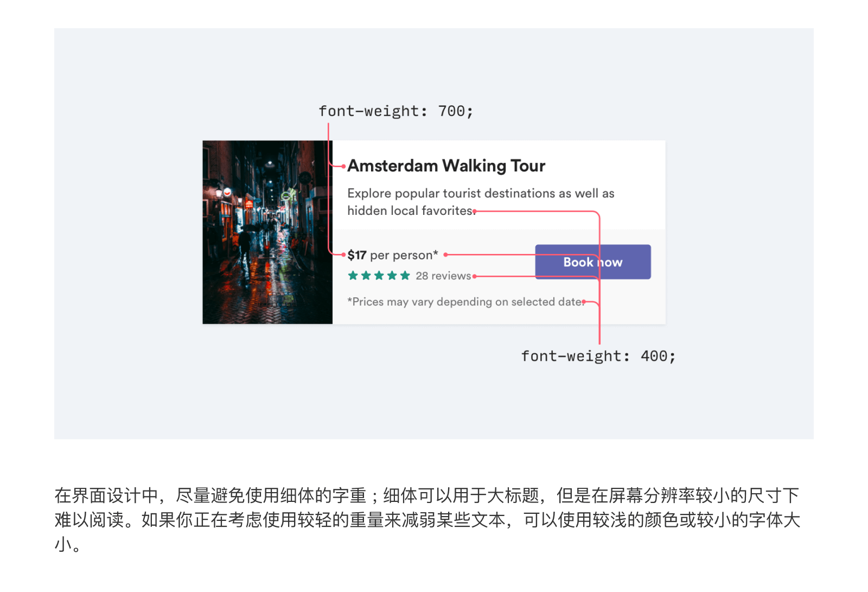This screenshot has width=868, height=592.
Task: Click the Amsterdam street photo thumbnail
Action: [x=267, y=232]
